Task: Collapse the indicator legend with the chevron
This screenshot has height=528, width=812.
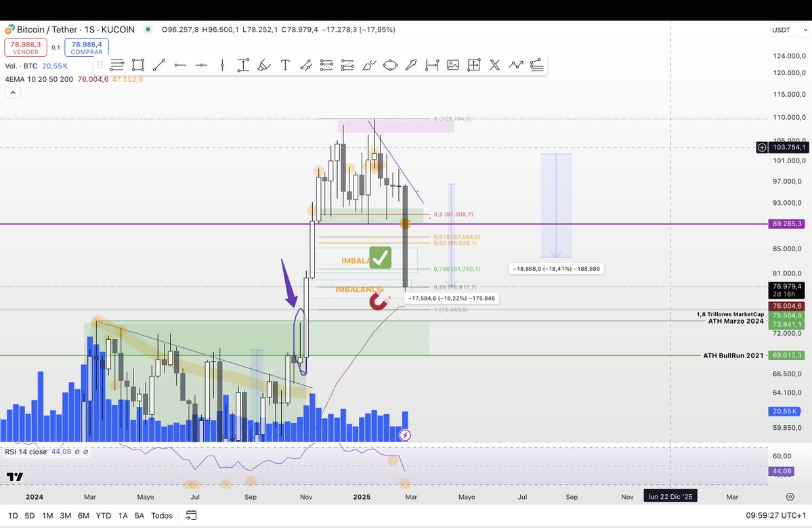Action: pos(13,93)
